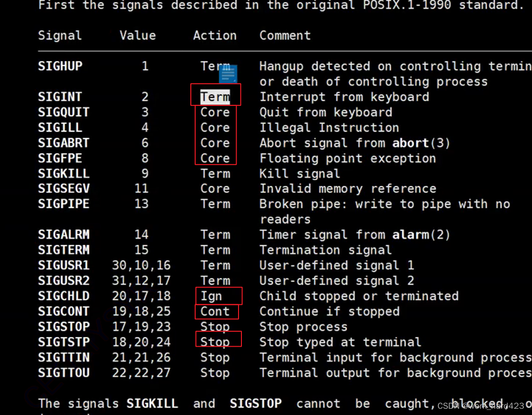Click the Core action in SIGQUIT row
Image resolution: width=532 pixels, height=415 pixels.
pos(215,112)
